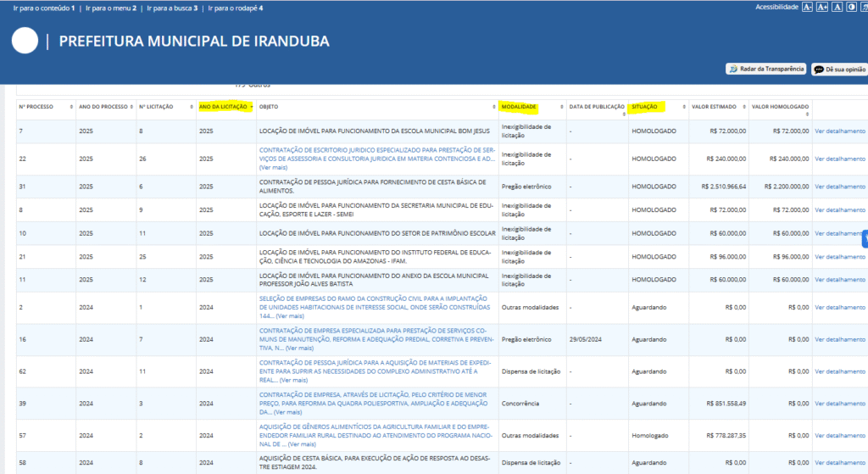Image resolution: width=868 pixels, height=474 pixels.
Task: Increase font size with A+ accessibility icon
Action: point(822,7)
